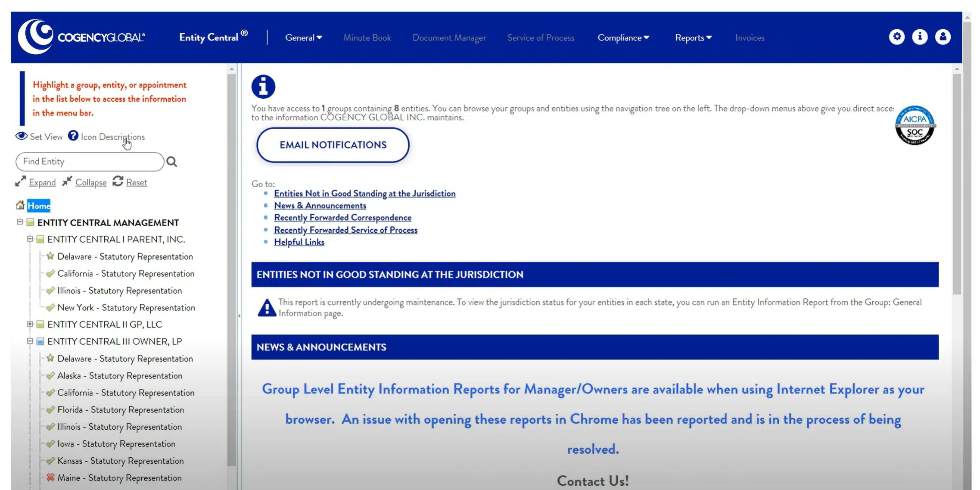Click the large blue info icon

(x=263, y=87)
